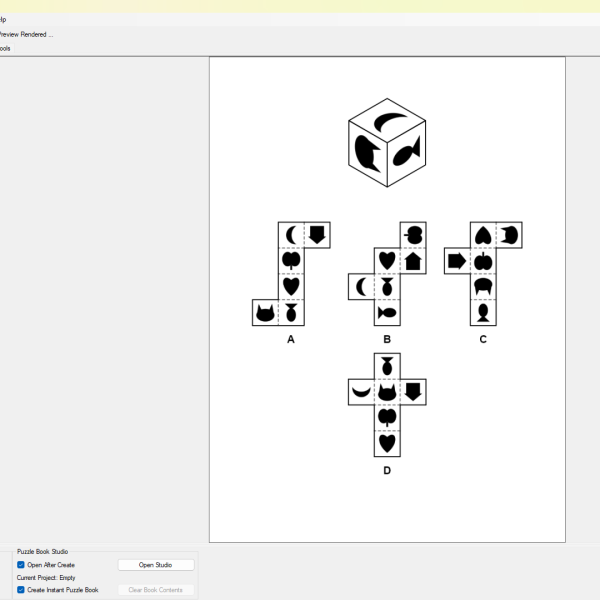
Task: Click the down arrow face in net A
Action: click(317, 235)
